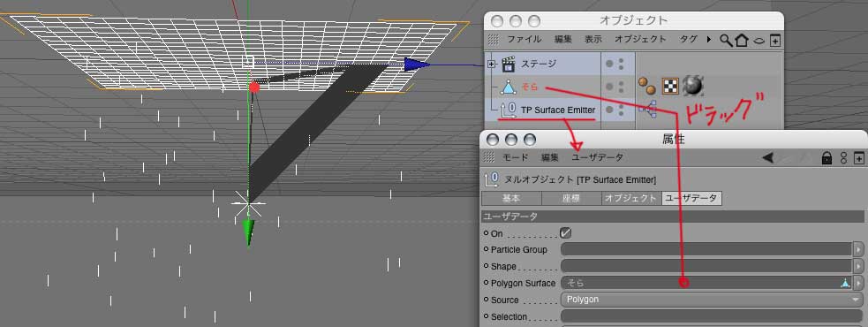Click the polygon icon inside the Polygon Surface field

[845, 283]
